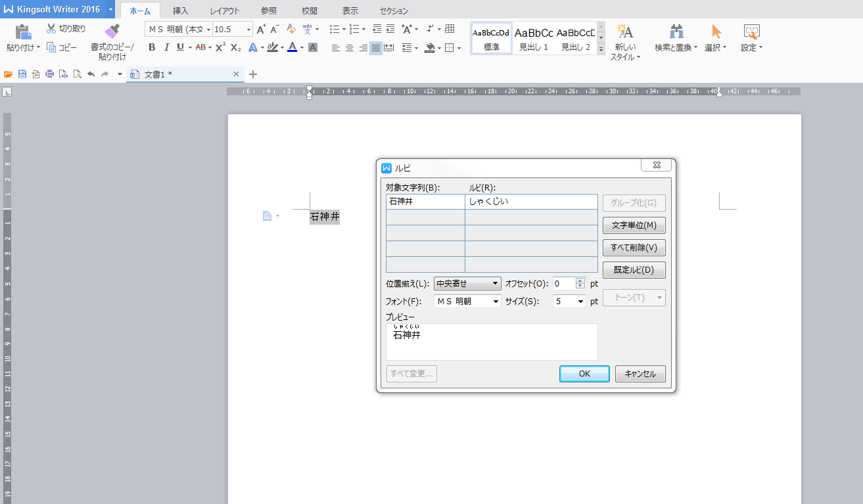863x504 pixels.
Task: Open the セクション ribbon tab
Action: point(394,11)
